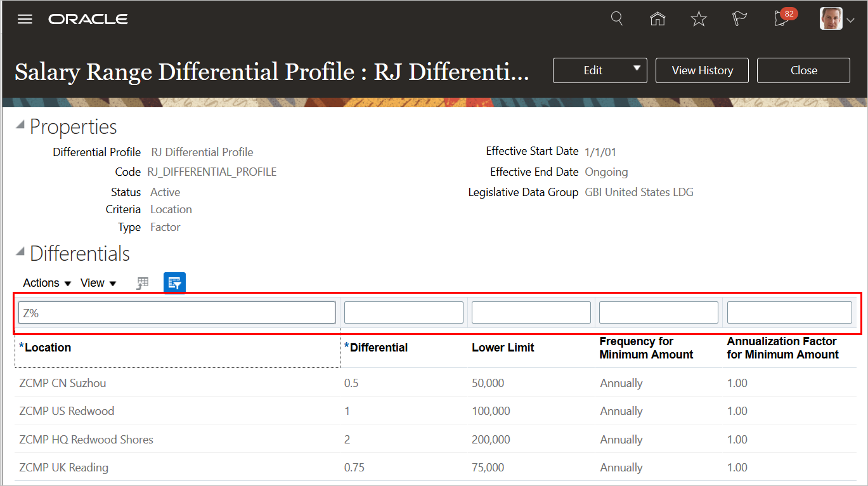The height and width of the screenshot is (486, 868).
Task: Open the Watchlist flag icon
Action: (x=739, y=19)
